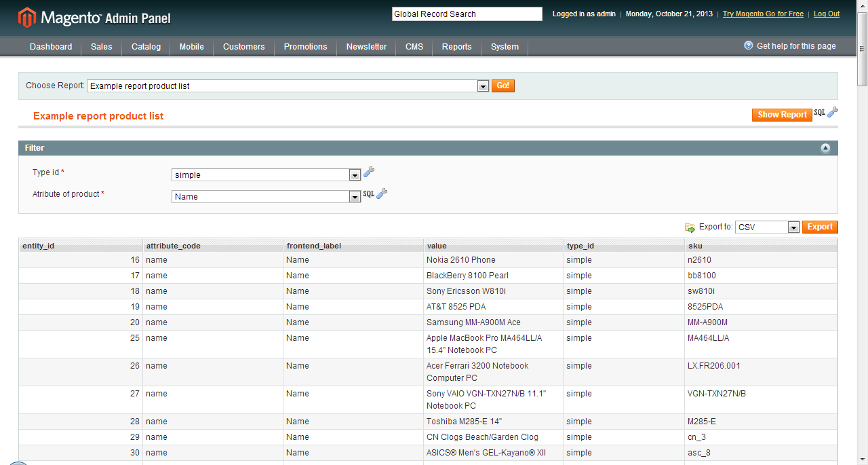Open the wrench icon beside Show Report

coord(833,113)
